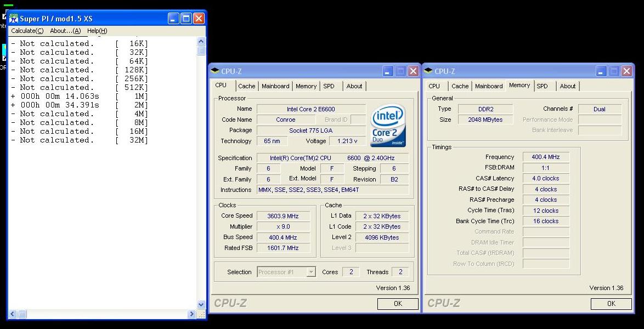The image size is (644, 329).
Task: Select CPU tab in left CPU-Z window
Action: [x=221, y=86]
